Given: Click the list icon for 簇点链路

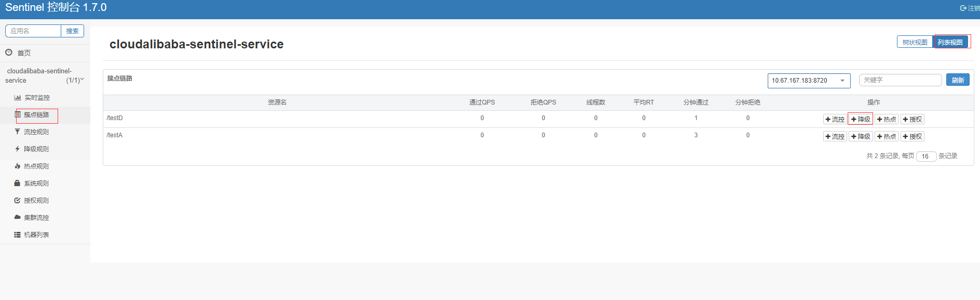Looking at the screenshot, I should pyautogui.click(x=18, y=114).
